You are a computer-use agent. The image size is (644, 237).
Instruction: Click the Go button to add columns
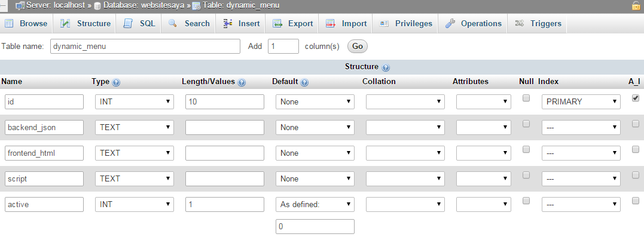358,47
